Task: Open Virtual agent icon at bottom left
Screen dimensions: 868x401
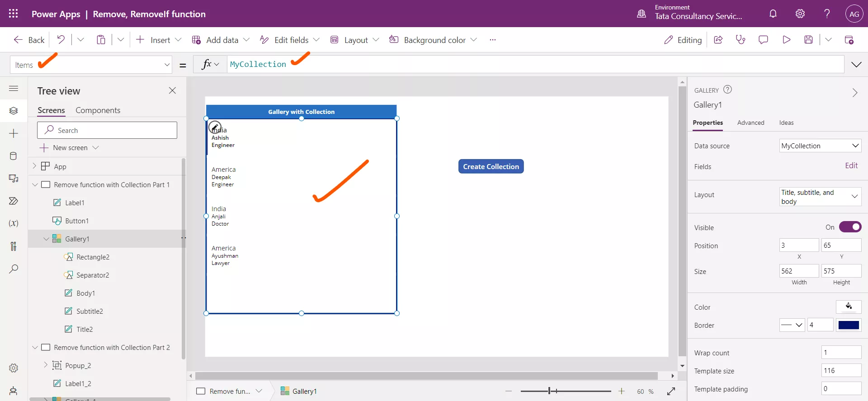Action: coord(14,391)
